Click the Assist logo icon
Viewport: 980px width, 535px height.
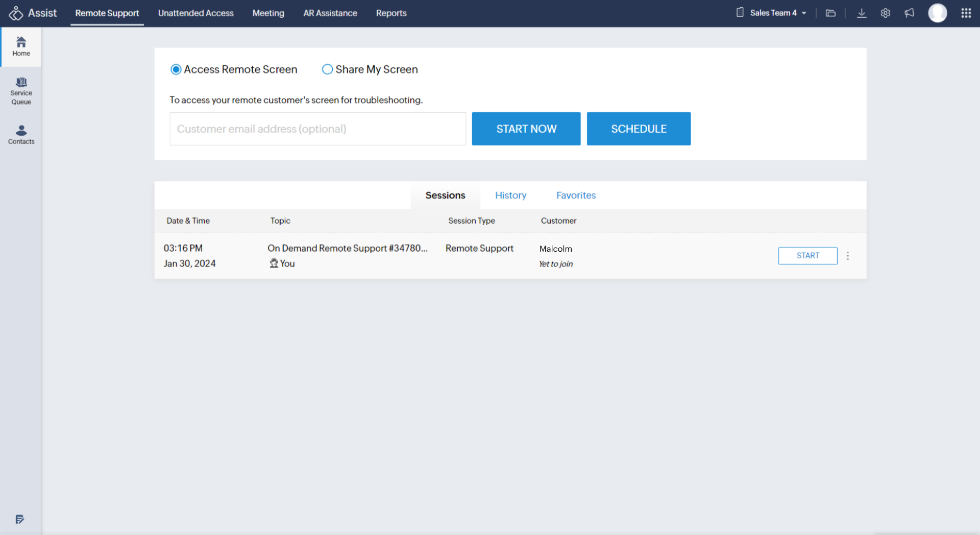16,13
